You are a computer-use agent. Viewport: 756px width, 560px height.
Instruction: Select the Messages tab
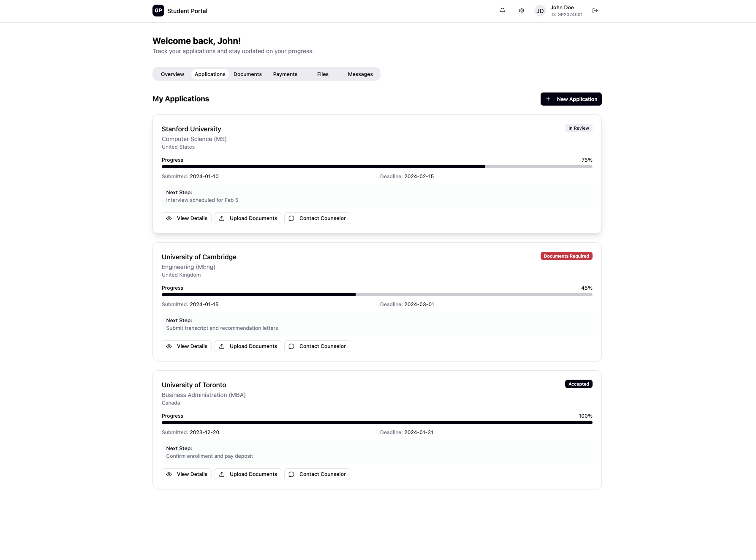point(360,74)
